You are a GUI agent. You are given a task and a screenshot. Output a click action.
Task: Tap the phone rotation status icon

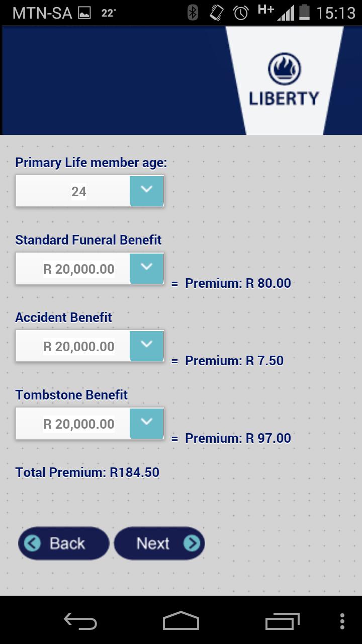[217, 13]
